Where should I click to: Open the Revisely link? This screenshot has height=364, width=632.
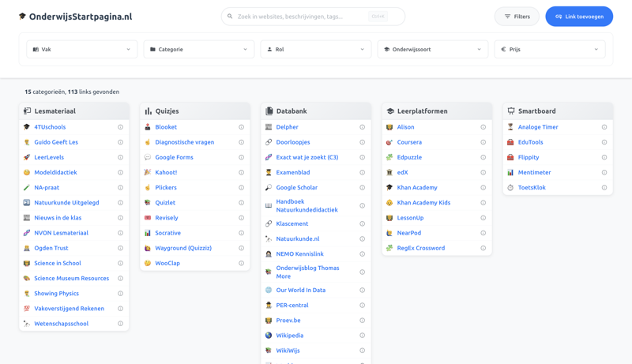pos(167,218)
